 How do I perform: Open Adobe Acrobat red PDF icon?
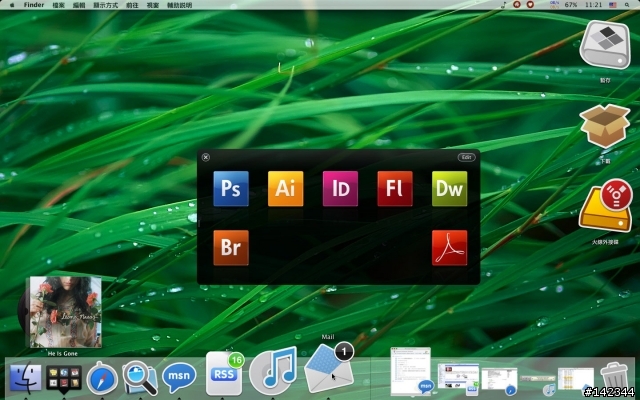pyautogui.click(x=449, y=248)
